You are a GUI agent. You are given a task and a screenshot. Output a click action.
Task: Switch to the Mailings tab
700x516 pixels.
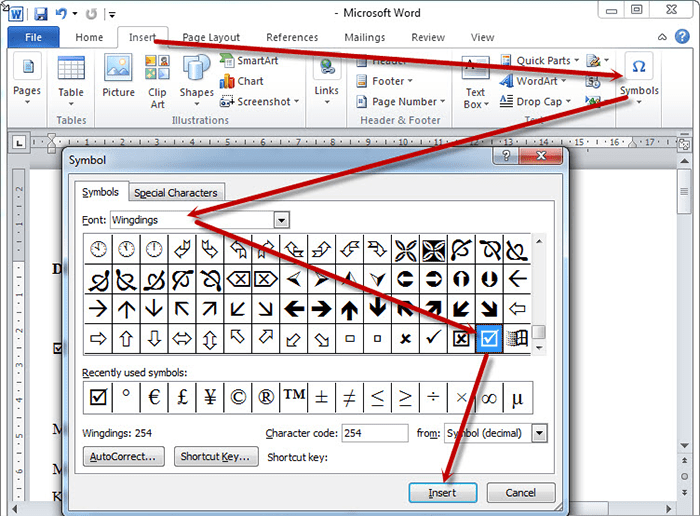(364, 37)
